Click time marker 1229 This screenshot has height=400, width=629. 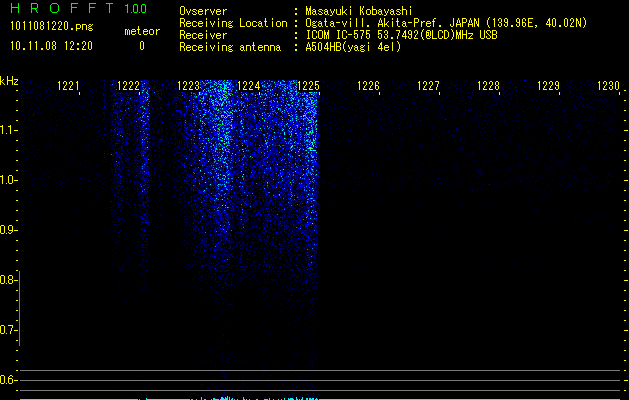pyautogui.click(x=548, y=85)
